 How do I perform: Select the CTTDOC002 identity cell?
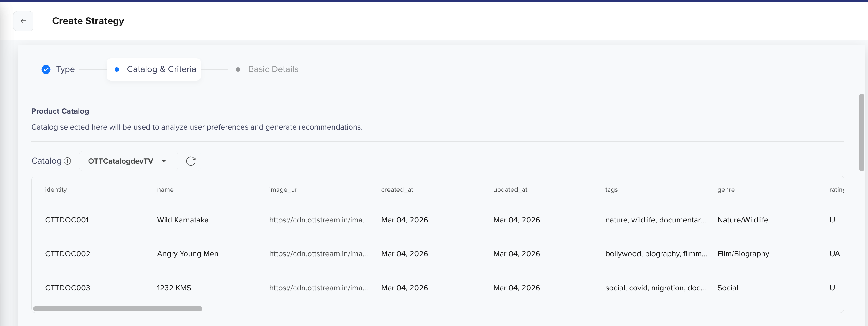click(x=68, y=254)
